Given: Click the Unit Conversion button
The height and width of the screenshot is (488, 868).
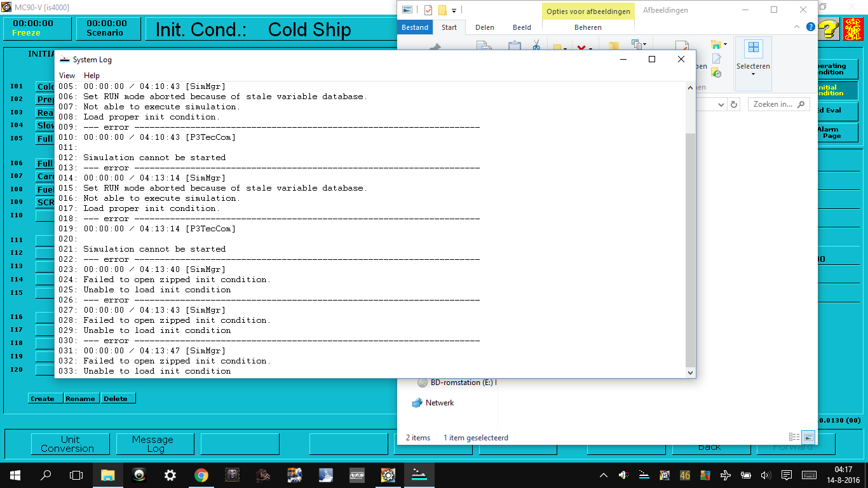Looking at the screenshot, I should [70, 444].
